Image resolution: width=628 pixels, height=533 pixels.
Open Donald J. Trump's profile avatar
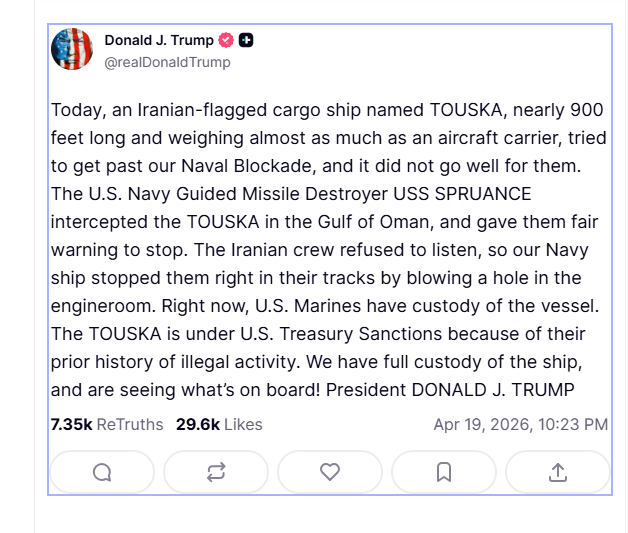[x=71, y=49]
